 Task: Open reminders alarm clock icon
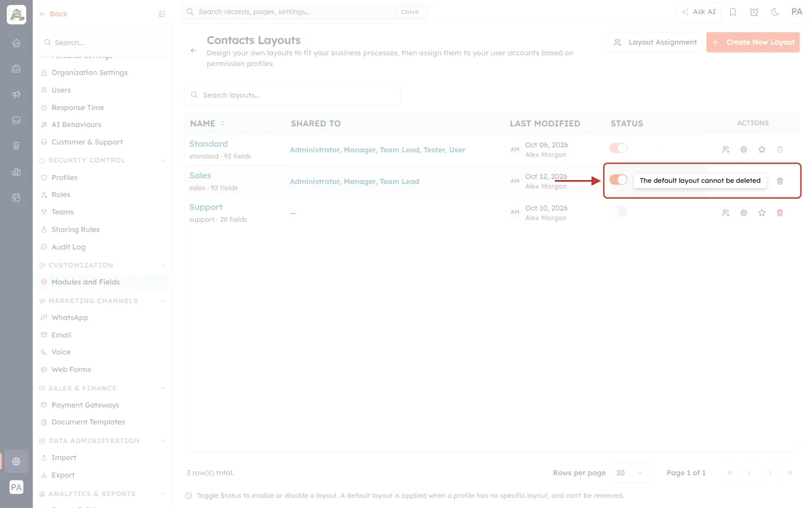754,12
